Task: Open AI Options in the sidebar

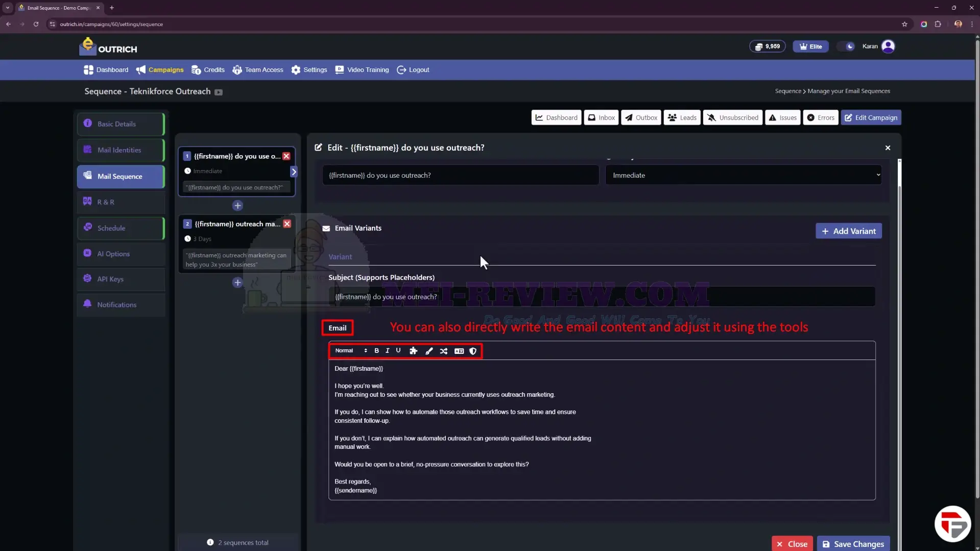Action: coord(121,254)
